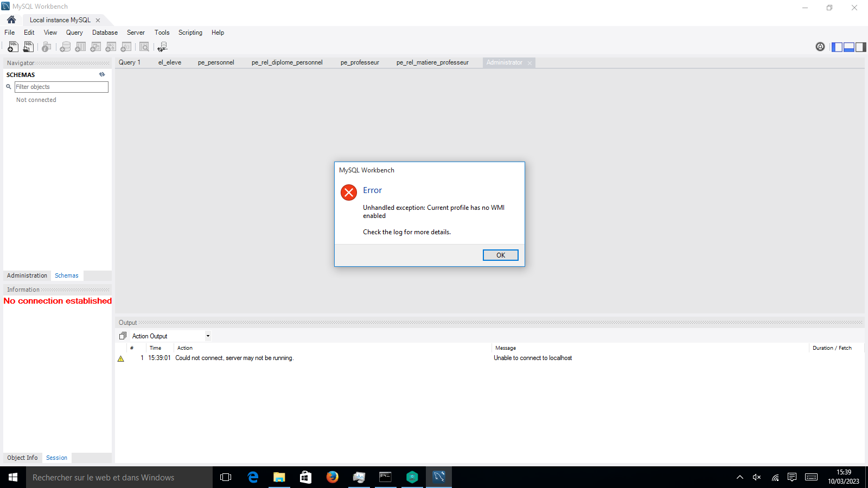
Task: Launch Microsoft Edge from the taskbar
Action: (253, 477)
